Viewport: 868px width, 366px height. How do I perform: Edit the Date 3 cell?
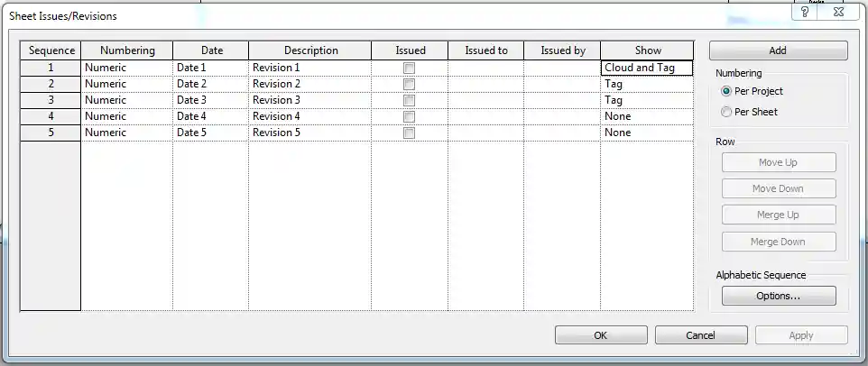click(209, 100)
